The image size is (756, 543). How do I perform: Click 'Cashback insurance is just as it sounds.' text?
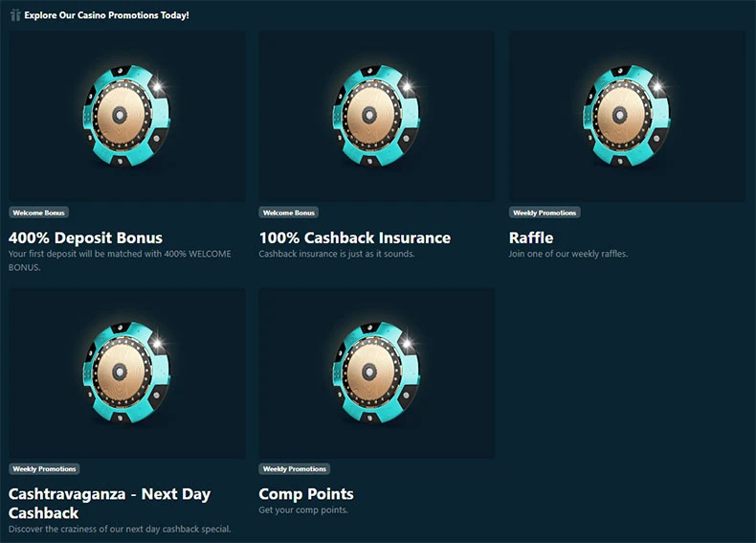[337, 254]
